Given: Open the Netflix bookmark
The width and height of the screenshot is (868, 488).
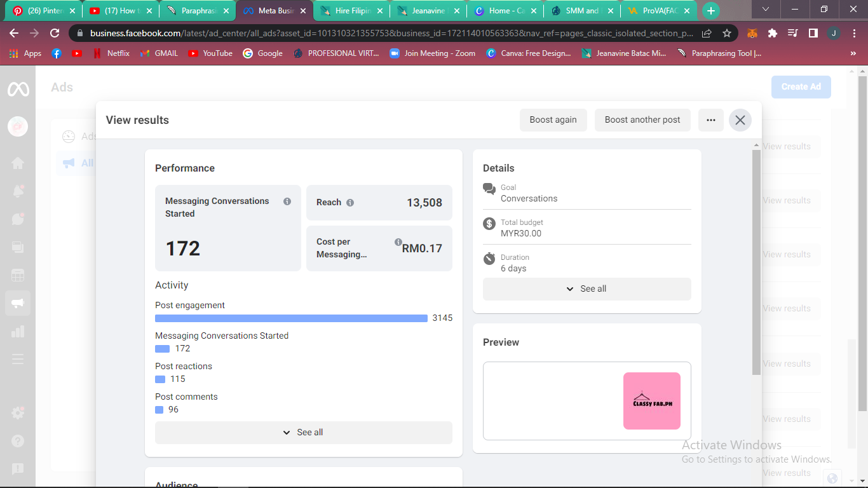Looking at the screenshot, I should (x=111, y=53).
